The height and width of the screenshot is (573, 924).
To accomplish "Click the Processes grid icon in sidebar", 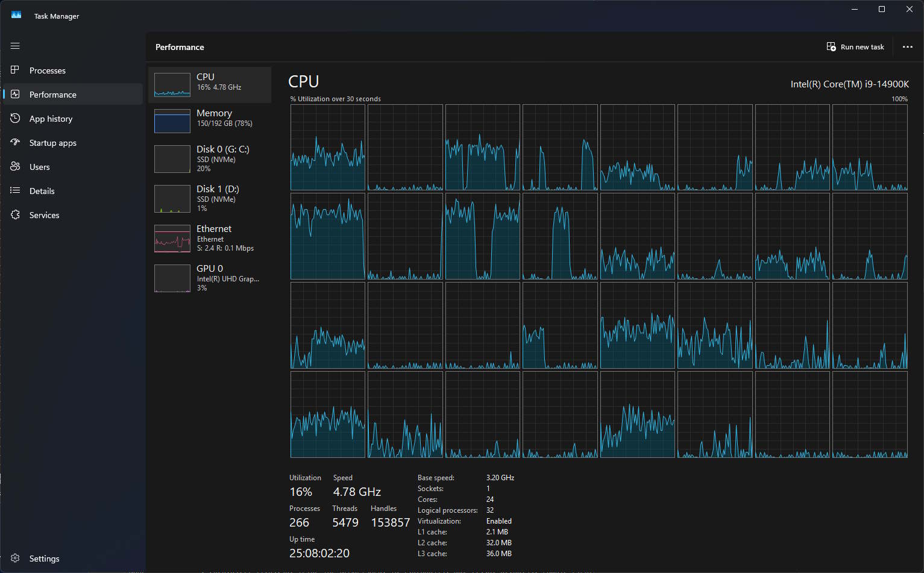I will point(15,70).
